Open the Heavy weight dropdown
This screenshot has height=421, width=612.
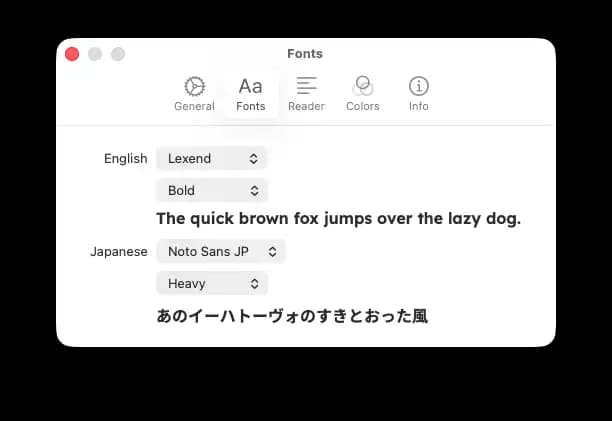coord(212,284)
